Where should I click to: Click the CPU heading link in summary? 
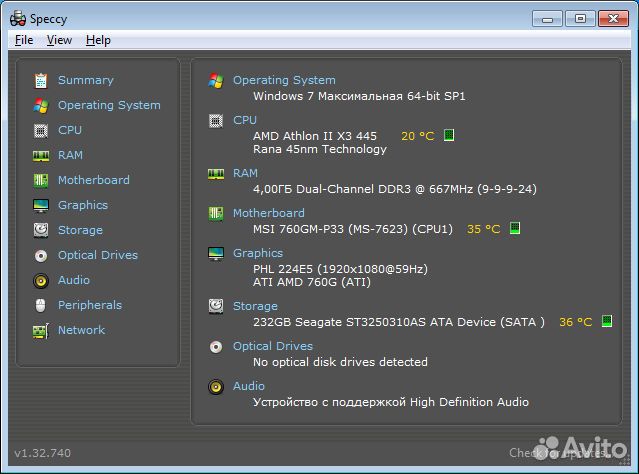(x=245, y=120)
